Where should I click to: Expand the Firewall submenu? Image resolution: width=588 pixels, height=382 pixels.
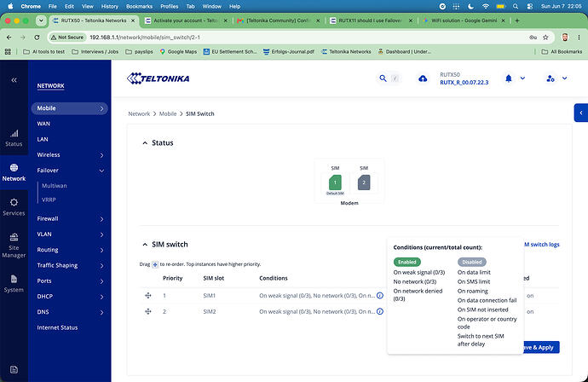pyautogui.click(x=101, y=219)
